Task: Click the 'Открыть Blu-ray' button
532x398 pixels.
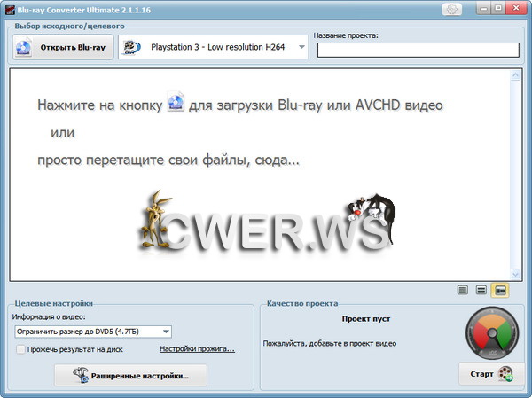Action: tap(63, 48)
